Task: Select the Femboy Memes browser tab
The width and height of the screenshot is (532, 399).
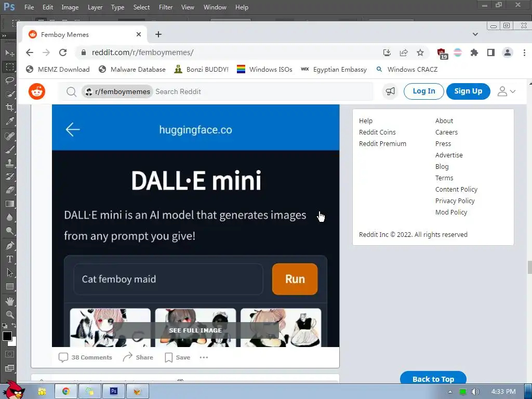Action: click(x=85, y=35)
